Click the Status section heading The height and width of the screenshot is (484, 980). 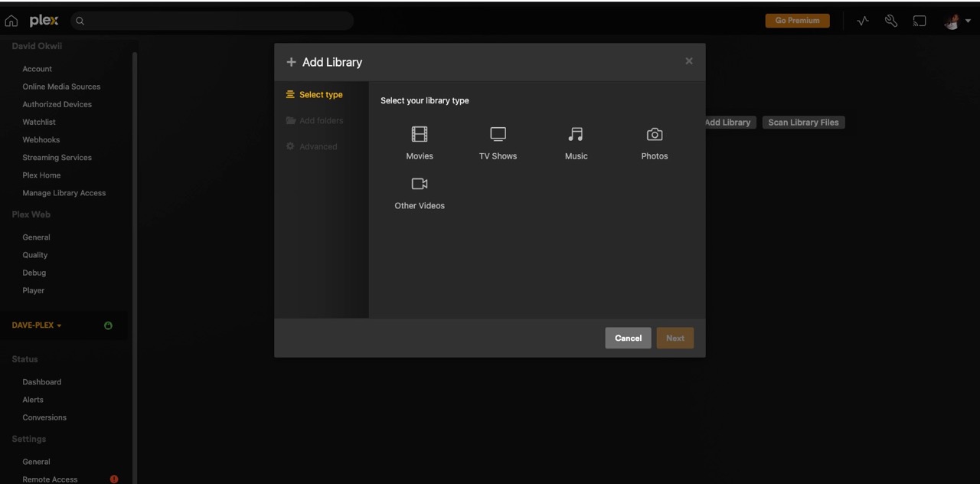24,359
